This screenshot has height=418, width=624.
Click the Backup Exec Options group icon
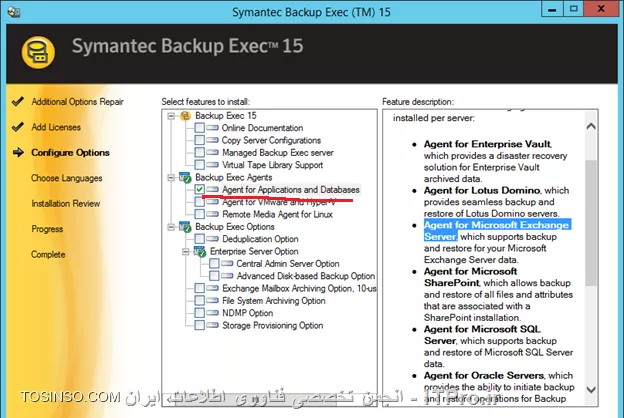(x=185, y=227)
